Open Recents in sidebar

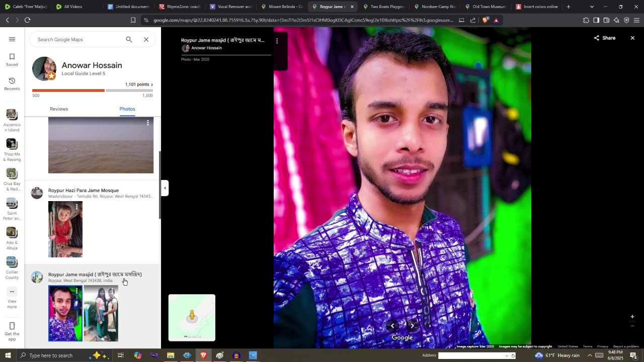pos(12,84)
